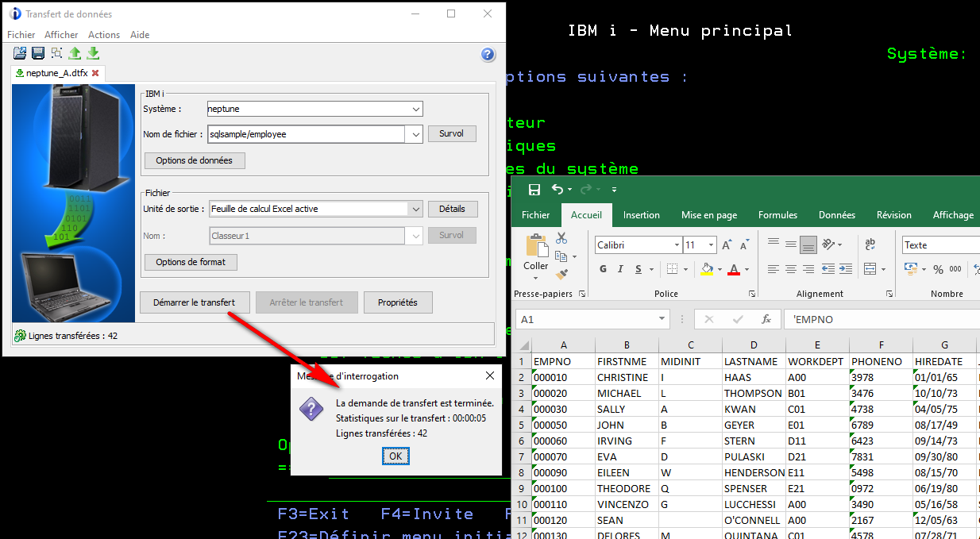Copy selection using Excel copy icon
The image size is (980, 539).
562,256
